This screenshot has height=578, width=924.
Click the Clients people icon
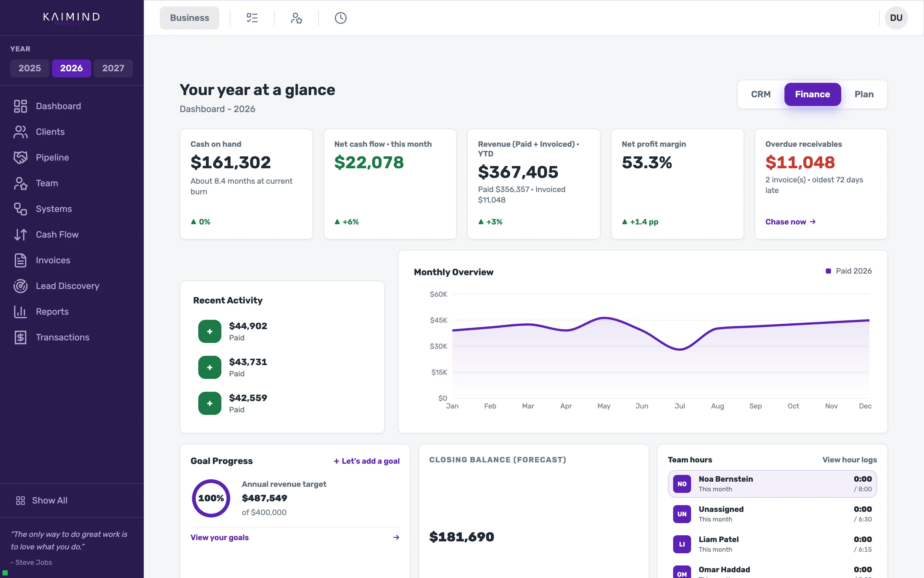point(21,132)
